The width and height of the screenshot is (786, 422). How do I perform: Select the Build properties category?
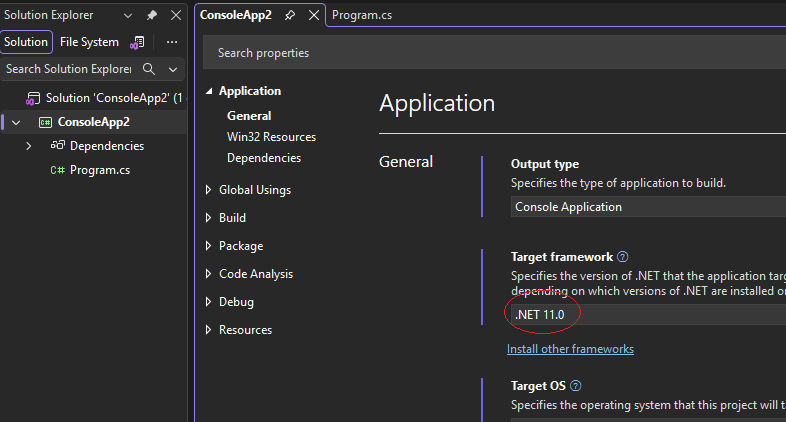(x=232, y=218)
